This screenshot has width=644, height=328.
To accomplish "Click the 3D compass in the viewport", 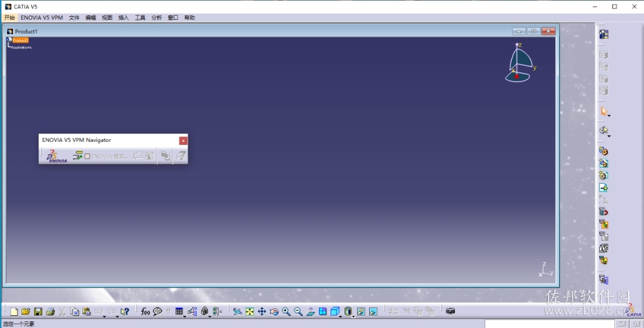I will [521, 63].
